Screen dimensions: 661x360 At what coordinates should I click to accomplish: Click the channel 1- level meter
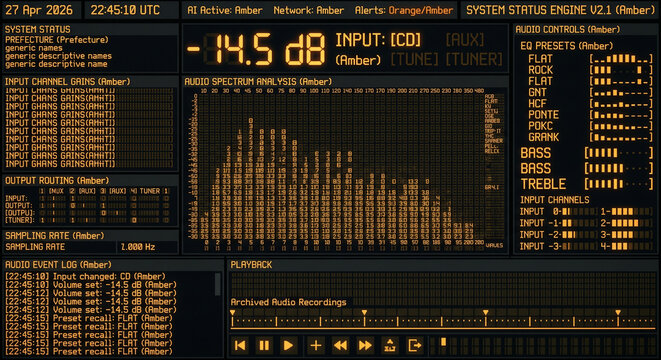click(631, 211)
